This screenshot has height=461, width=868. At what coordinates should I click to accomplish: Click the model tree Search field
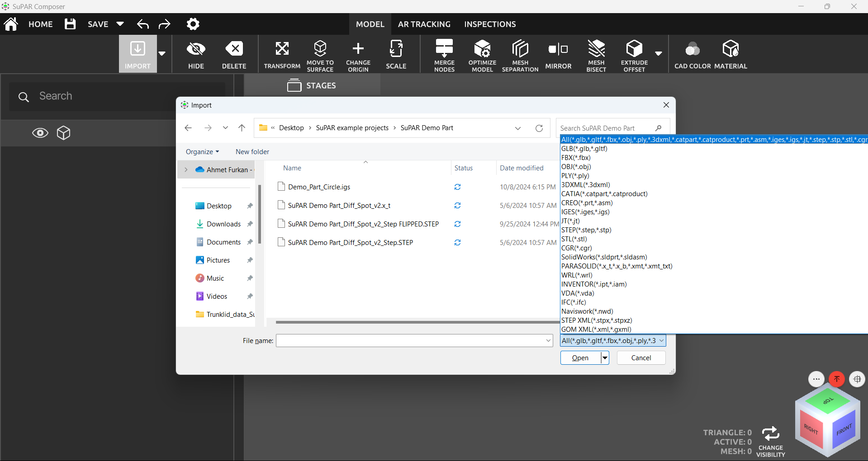point(117,96)
